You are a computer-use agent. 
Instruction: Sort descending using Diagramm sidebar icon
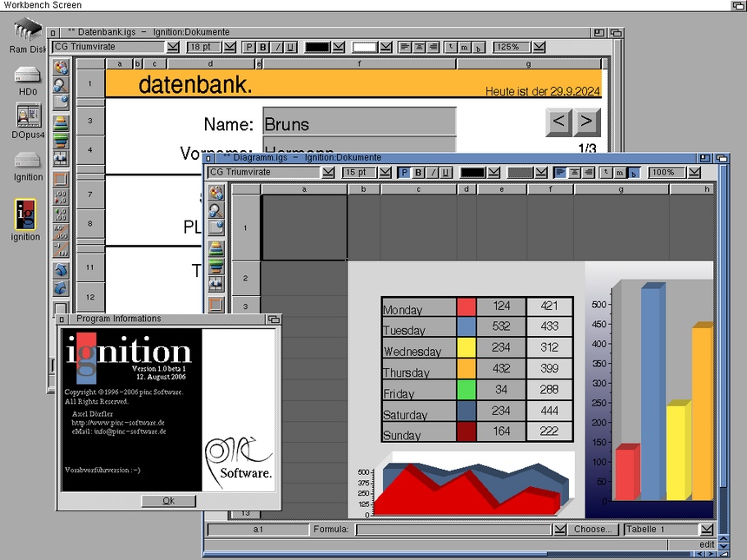click(x=215, y=267)
